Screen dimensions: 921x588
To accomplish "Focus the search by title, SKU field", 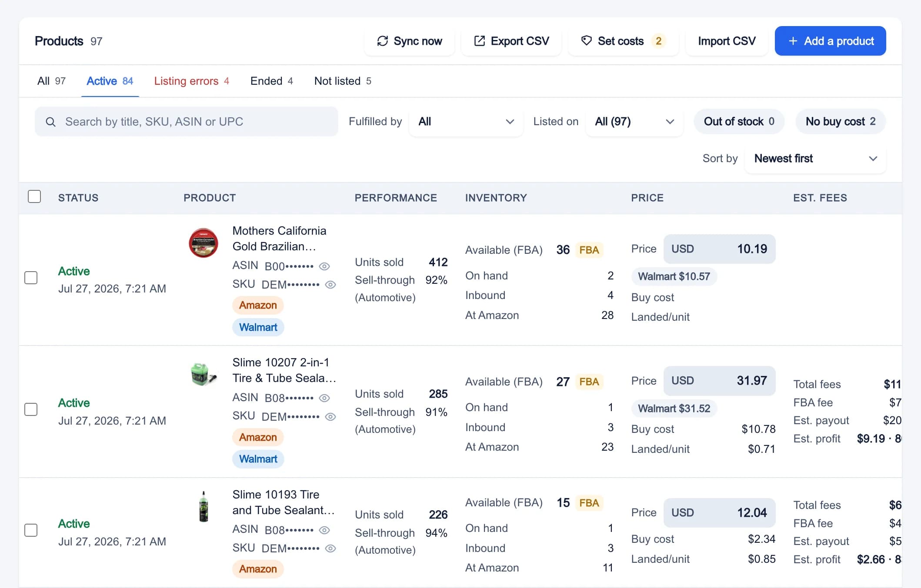I will (186, 122).
